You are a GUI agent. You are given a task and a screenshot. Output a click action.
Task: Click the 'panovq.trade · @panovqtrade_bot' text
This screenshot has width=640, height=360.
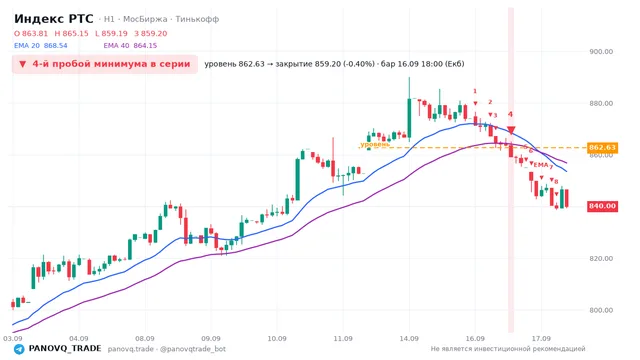[167, 349]
